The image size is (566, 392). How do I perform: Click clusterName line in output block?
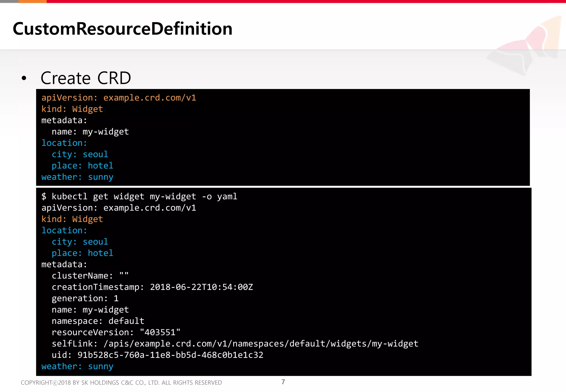click(90, 276)
